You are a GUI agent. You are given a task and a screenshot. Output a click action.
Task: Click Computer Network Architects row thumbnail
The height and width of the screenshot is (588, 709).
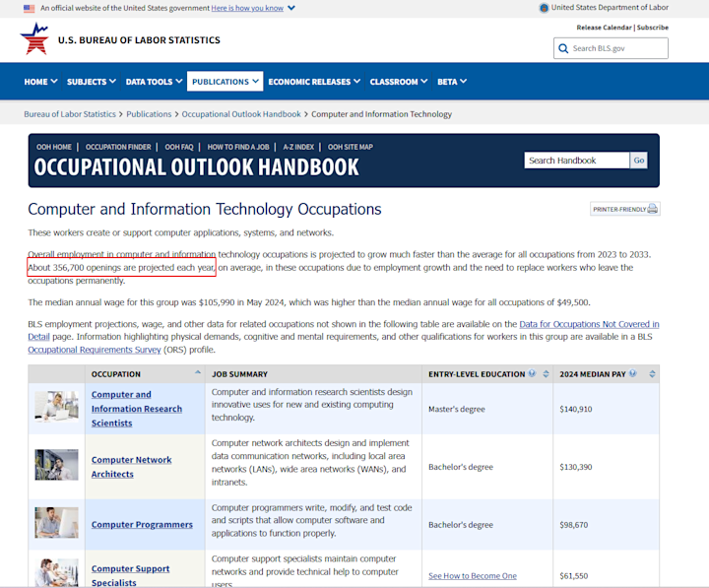coord(56,465)
